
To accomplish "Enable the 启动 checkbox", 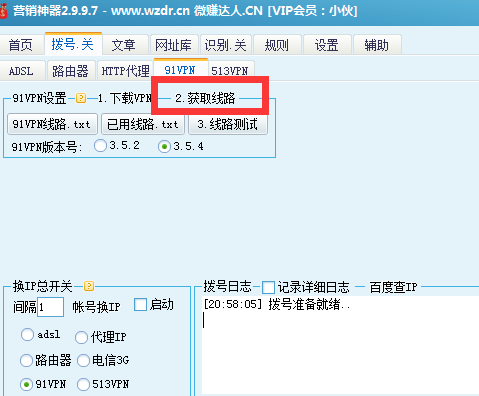I will [140, 305].
